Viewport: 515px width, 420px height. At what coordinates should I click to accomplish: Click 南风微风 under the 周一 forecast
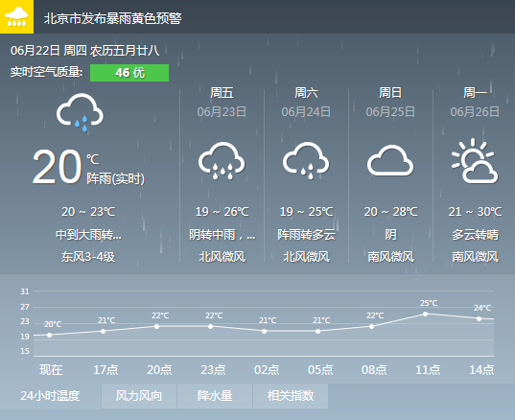pyautogui.click(x=475, y=257)
